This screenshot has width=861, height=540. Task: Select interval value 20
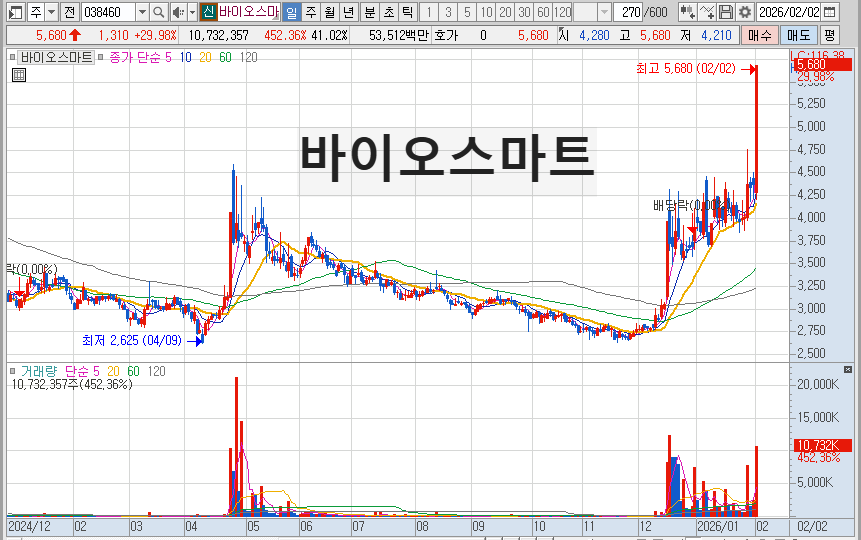pos(505,12)
